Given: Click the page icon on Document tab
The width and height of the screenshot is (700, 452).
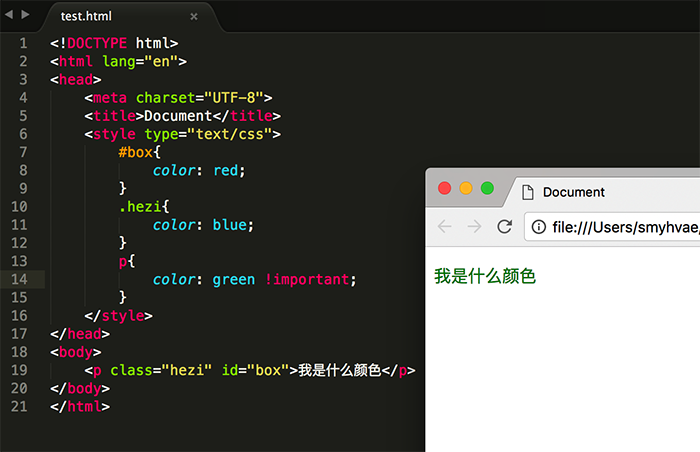Looking at the screenshot, I should pos(527,192).
